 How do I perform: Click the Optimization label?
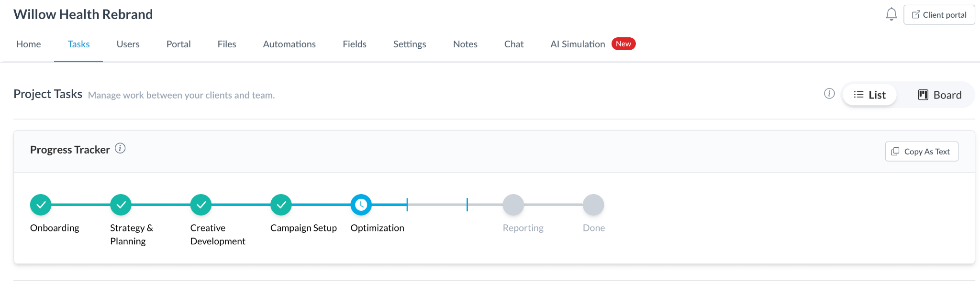[x=377, y=228]
